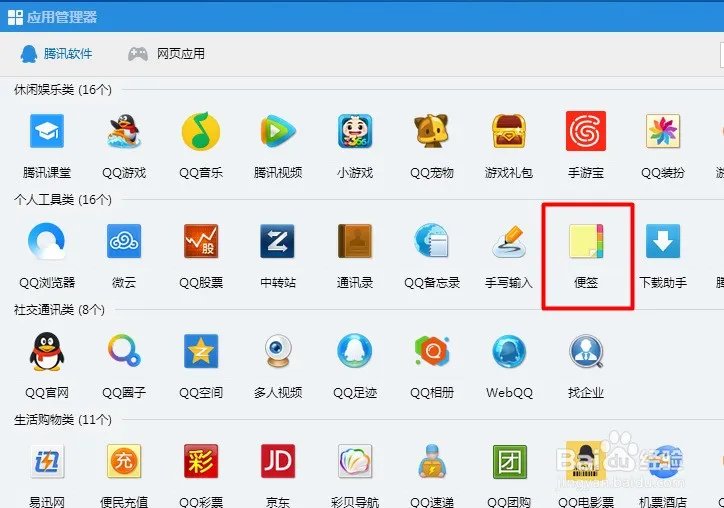The image size is (724, 508).
Task: Switch to 腾讯软件 tab
Action: click(56, 54)
